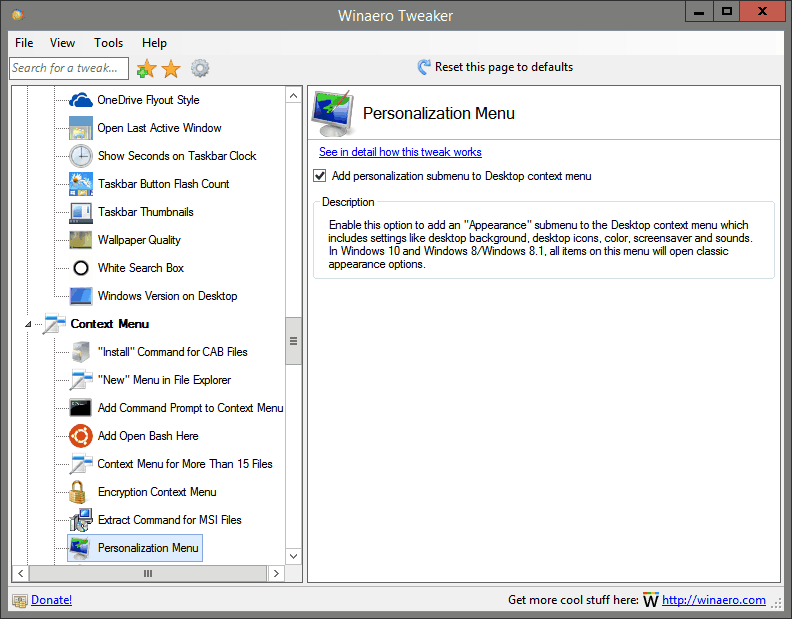Select Context Menu for More Than 15 Files
The height and width of the screenshot is (619, 792).
[x=185, y=464]
